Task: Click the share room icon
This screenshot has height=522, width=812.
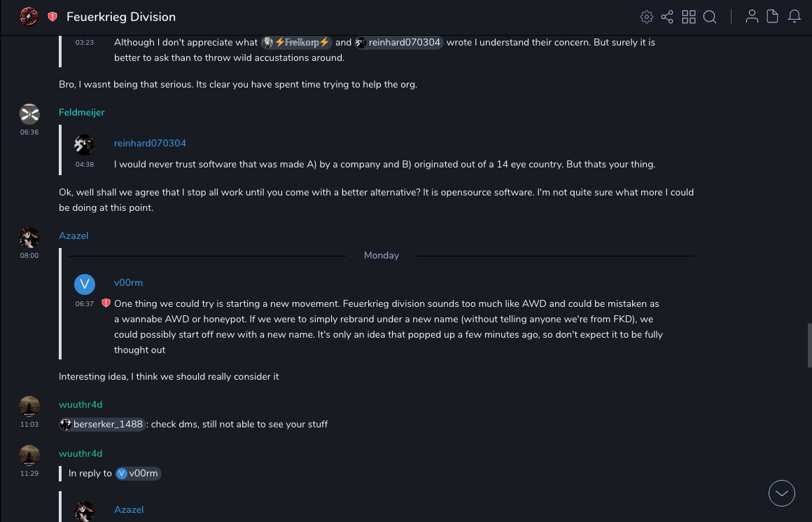Action: [667, 17]
